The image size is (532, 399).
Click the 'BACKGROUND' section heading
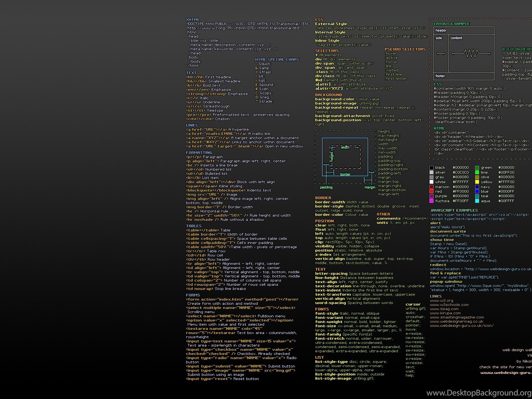coord(329,95)
